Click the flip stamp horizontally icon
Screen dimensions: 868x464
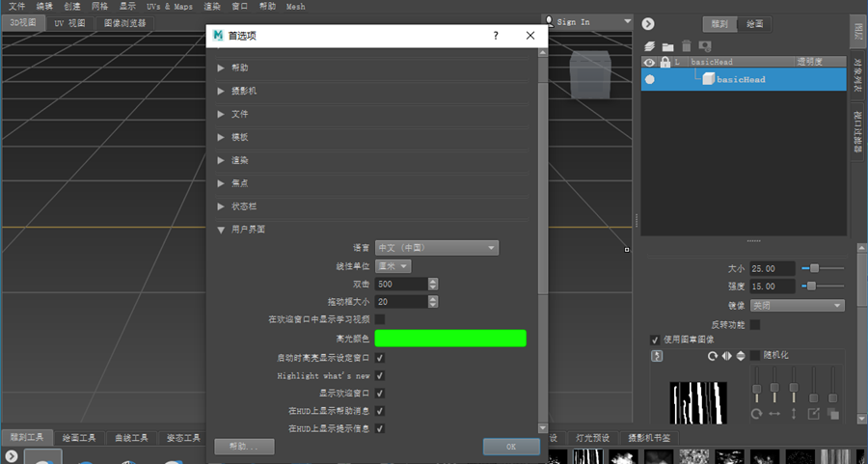point(727,356)
